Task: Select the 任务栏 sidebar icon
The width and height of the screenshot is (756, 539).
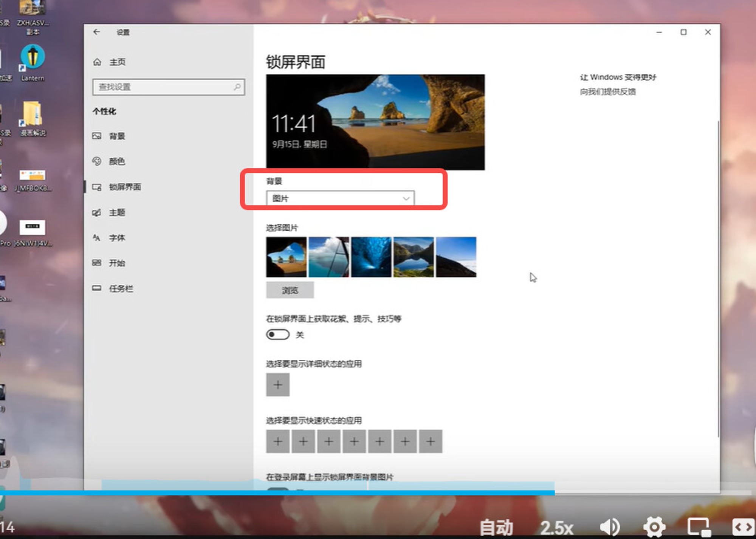Action: tap(97, 288)
